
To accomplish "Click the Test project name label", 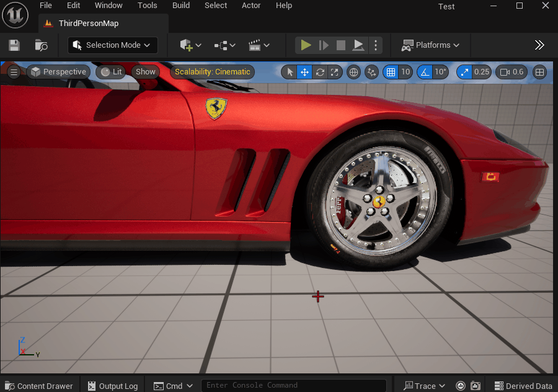I will pos(446,7).
